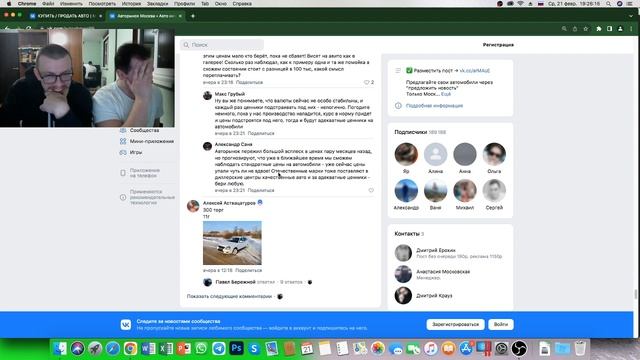Open the Photos app in dock
Screen dimensions: 640x360
pos(378,348)
